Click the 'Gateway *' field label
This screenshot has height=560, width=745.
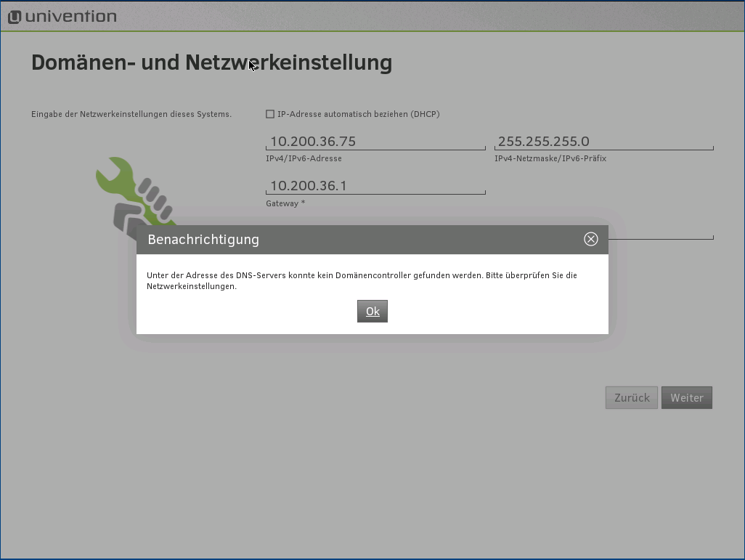click(285, 203)
